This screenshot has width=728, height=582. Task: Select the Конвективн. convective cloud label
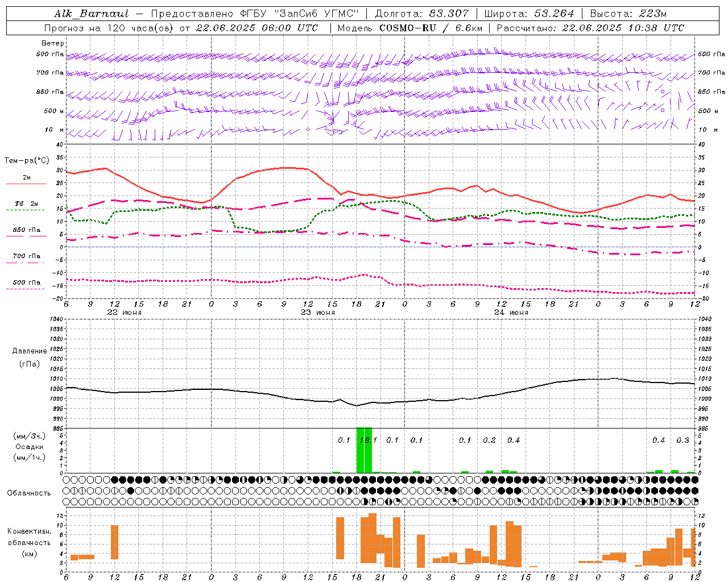pyautogui.click(x=30, y=531)
